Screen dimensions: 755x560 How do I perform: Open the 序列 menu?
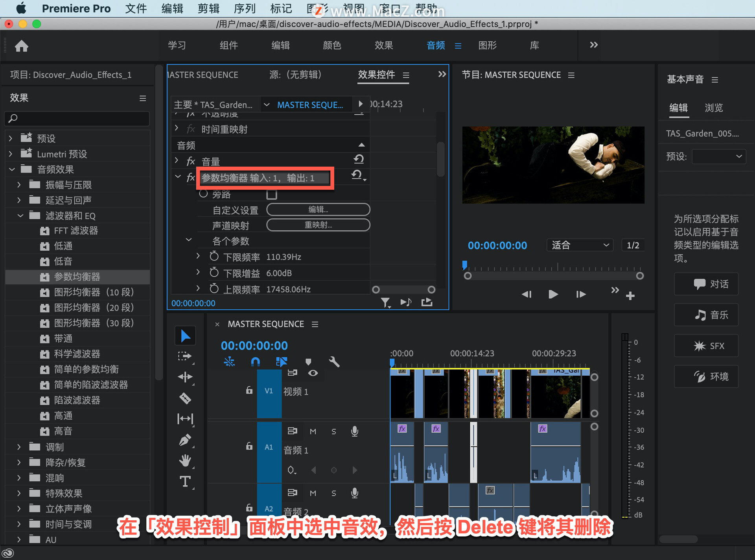point(245,8)
